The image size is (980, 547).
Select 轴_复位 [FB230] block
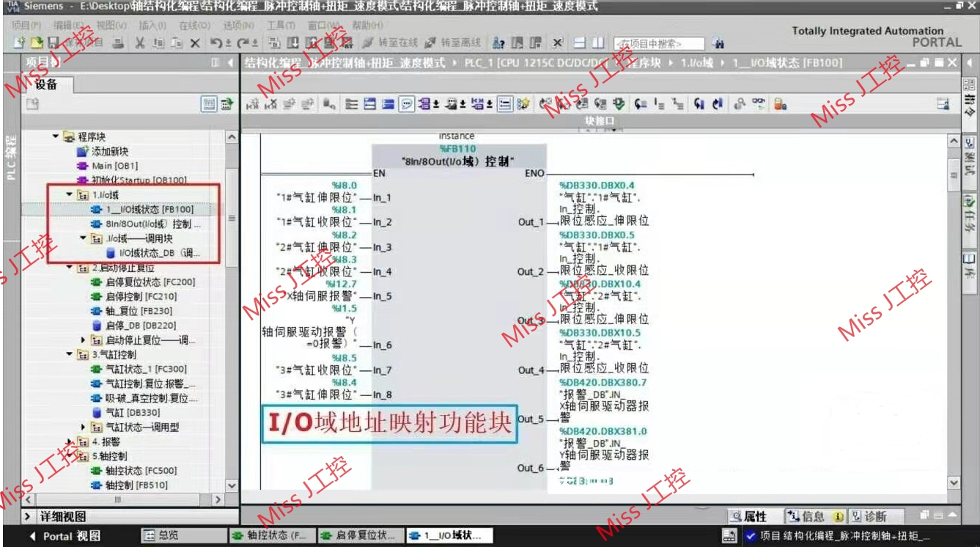pyautogui.click(x=133, y=311)
